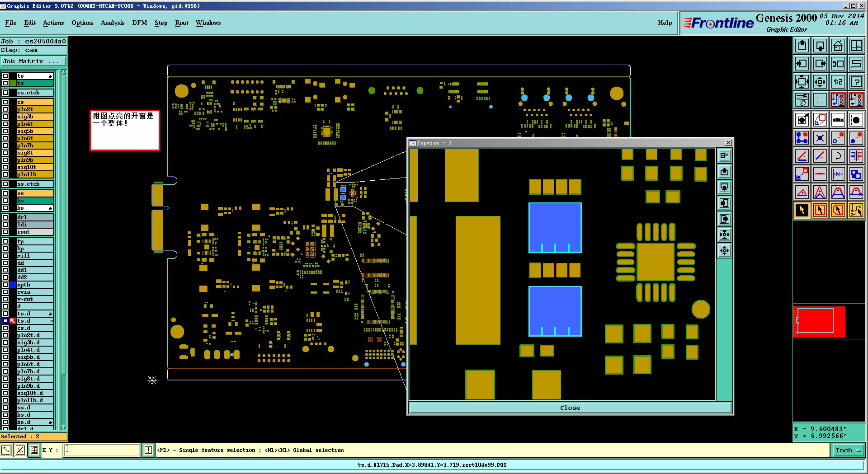Click the blue color swatch next to mpth layer
The width and height of the screenshot is (868, 474).
click(x=13, y=285)
